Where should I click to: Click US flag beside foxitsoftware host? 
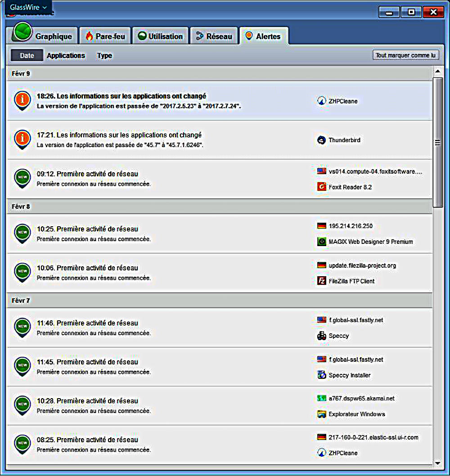click(322, 171)
